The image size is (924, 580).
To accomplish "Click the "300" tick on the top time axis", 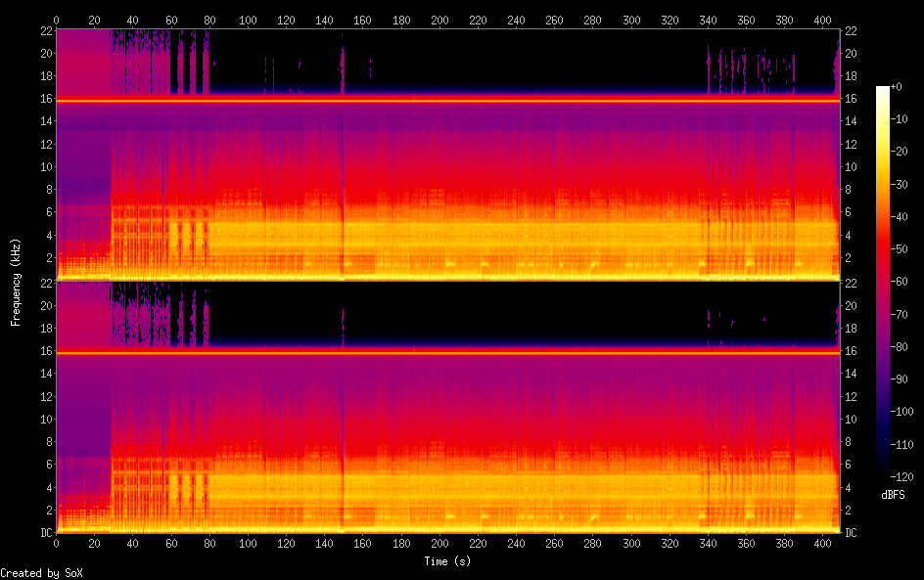I will [631, 20].
